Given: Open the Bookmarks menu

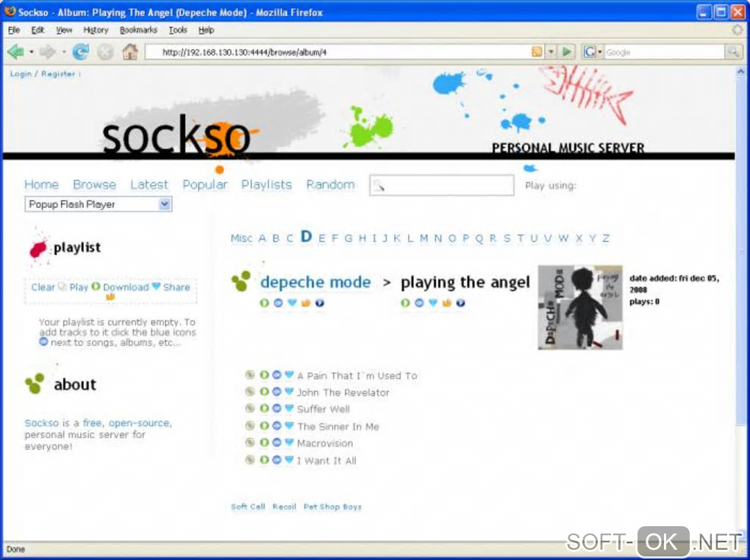Looking at the screenshot, I should 138,30.
